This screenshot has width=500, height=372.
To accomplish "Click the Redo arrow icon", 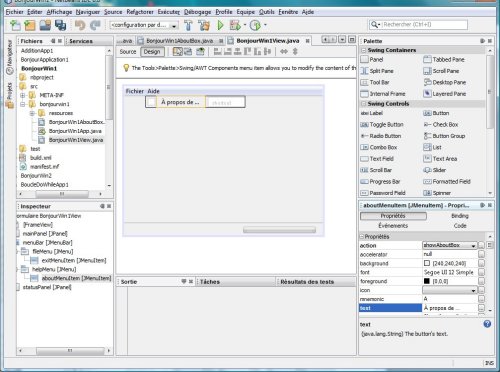I will point(95,25).
